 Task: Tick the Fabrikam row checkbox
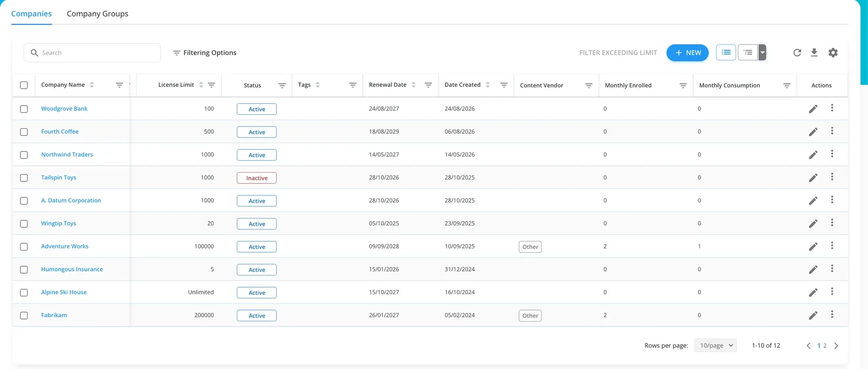point(24,315)
